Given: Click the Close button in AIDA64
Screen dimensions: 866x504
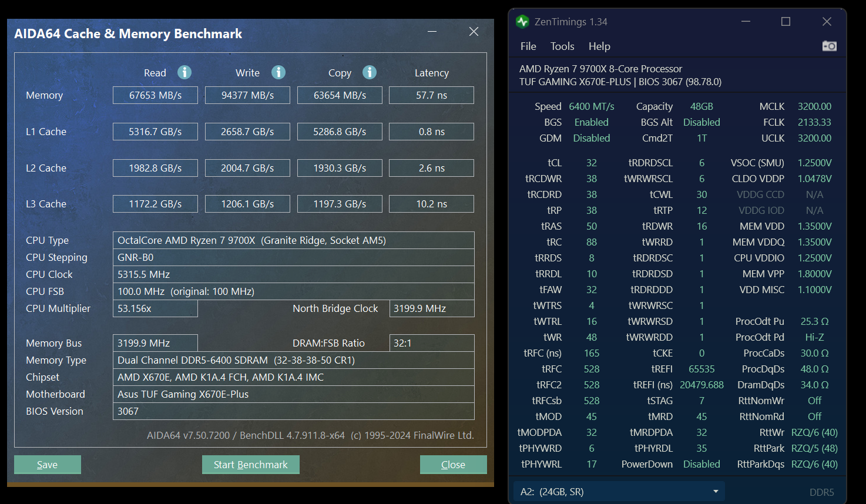Looking at the screenshot, I should tap(453, 465).
